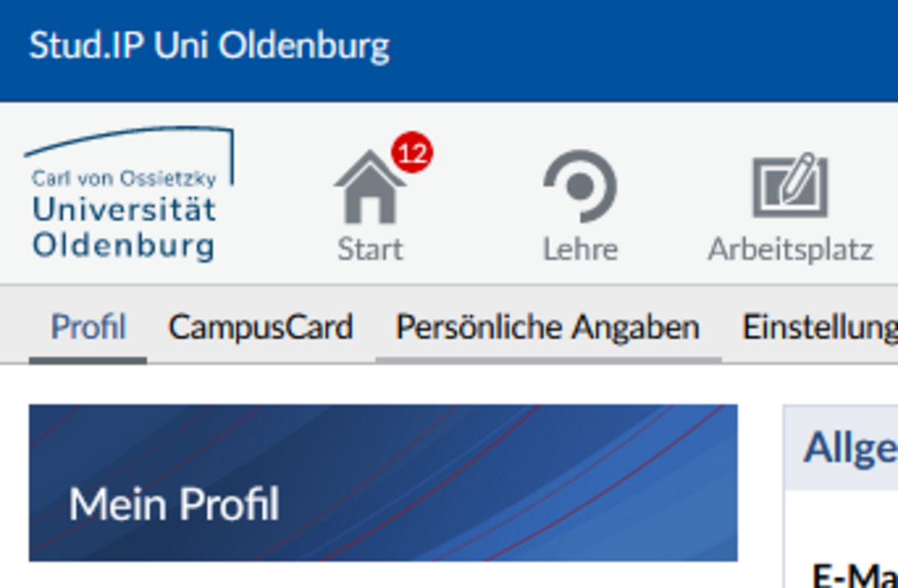Click the Mein Profil banner image

click(383, 483)
